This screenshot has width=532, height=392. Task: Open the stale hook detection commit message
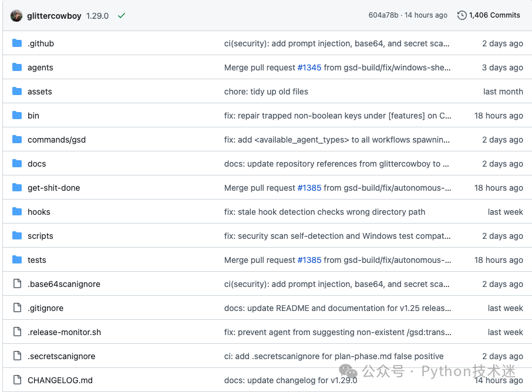click(x=325, y=212)
